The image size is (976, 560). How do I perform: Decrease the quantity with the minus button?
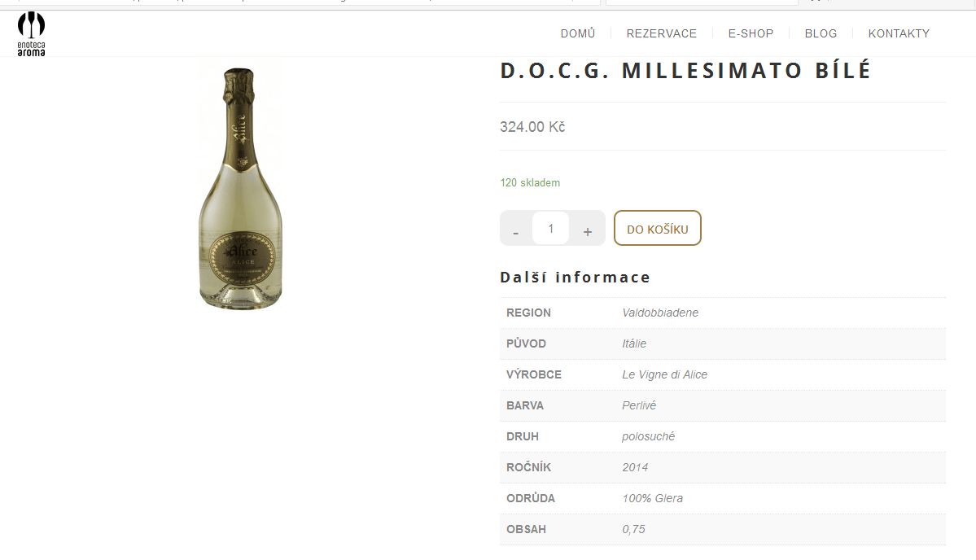tap(515, 229)
